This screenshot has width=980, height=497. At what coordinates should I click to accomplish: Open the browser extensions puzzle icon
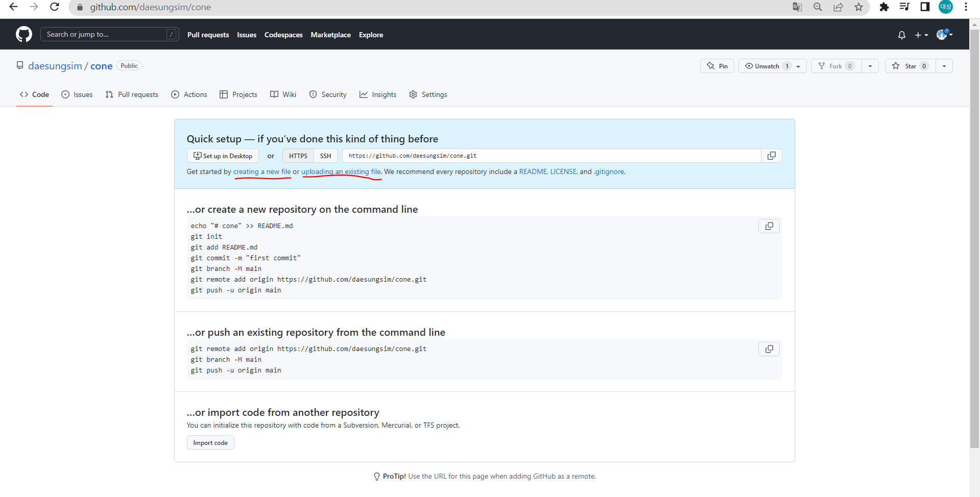884,7
